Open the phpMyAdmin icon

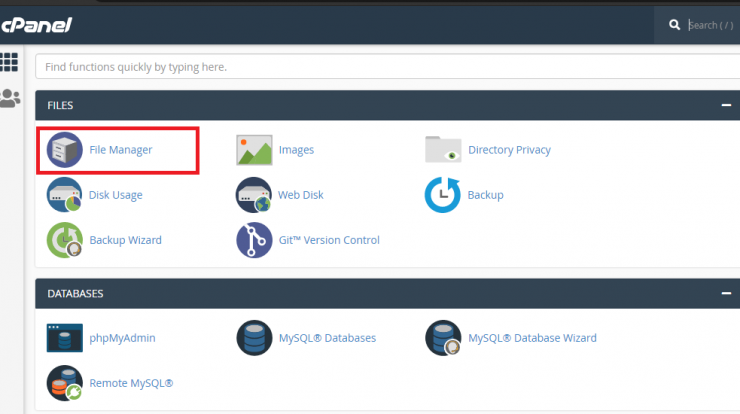pyautogui.click(x=65, y=338)
